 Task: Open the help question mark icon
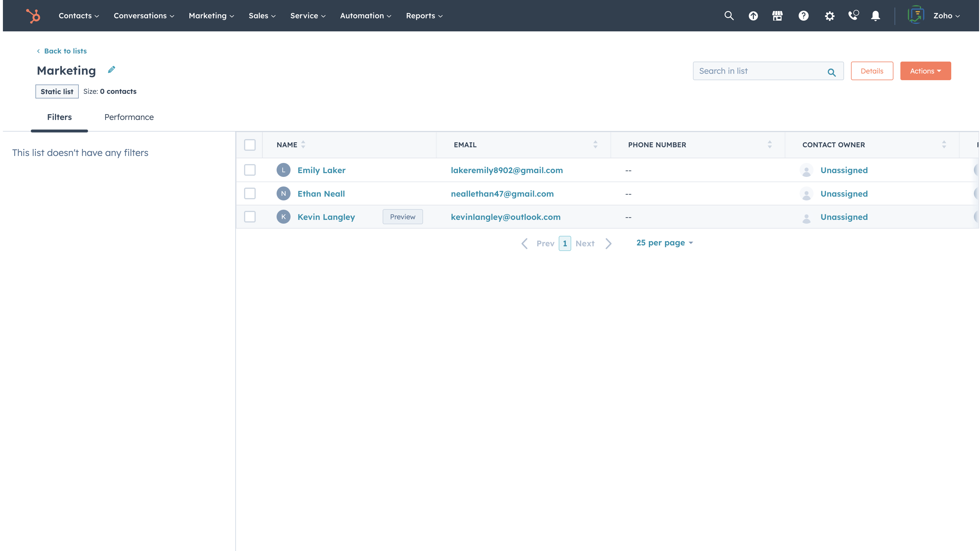coord(803,16)
